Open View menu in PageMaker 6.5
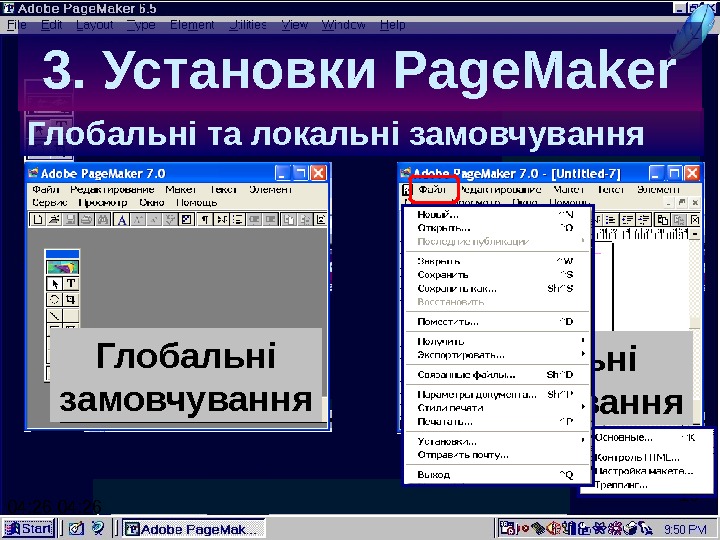 point(294,25)
